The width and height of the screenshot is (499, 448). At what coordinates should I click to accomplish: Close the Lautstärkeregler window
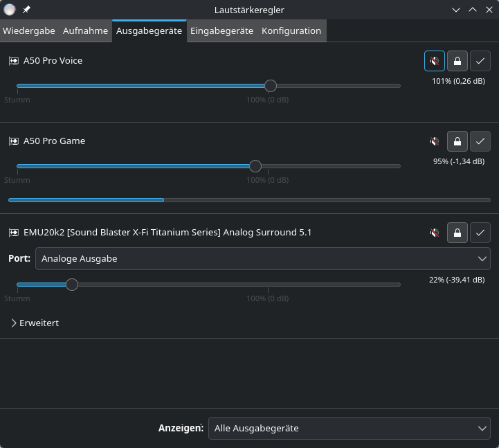[x=489, y=10]
